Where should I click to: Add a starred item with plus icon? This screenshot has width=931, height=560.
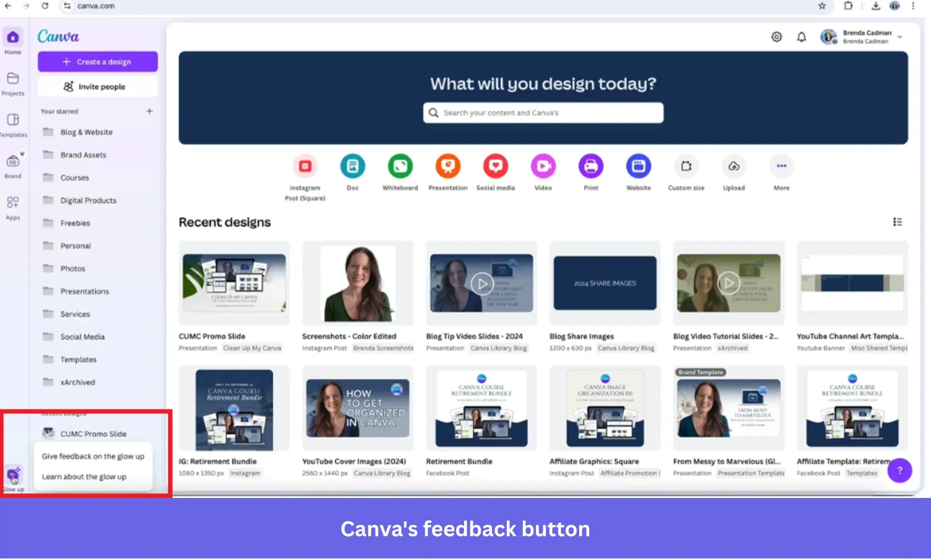coord(149,111)
